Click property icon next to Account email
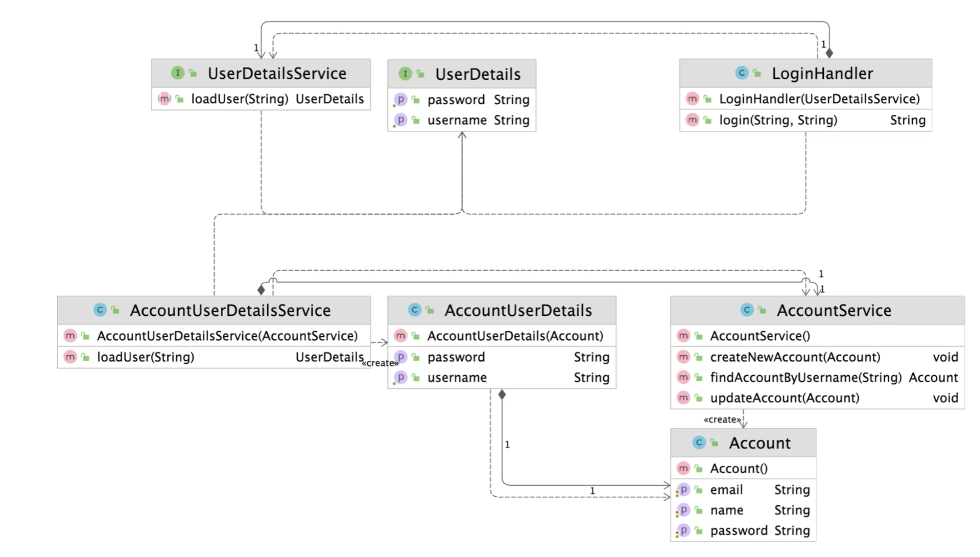Screen dimensions: 980x557 point(683,490)
